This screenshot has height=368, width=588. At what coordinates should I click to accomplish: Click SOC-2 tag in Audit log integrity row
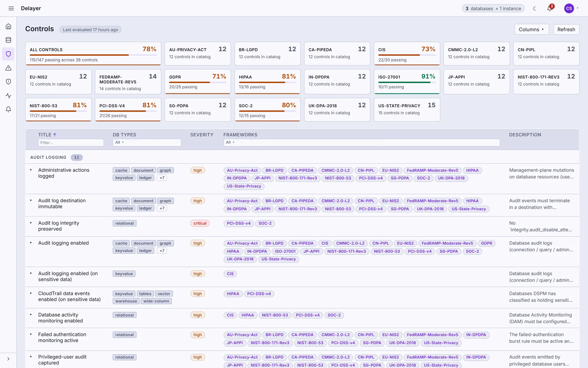pos(265,223)
